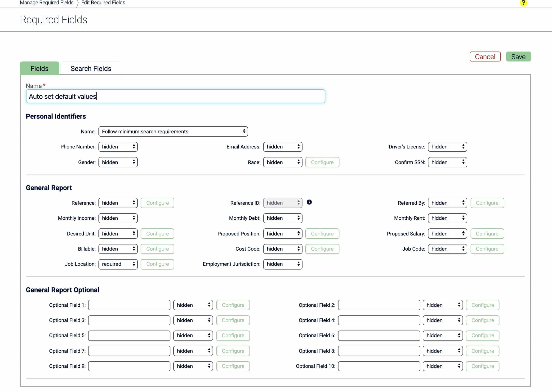Open the Referred By dropdown

[x=447, y=203]
